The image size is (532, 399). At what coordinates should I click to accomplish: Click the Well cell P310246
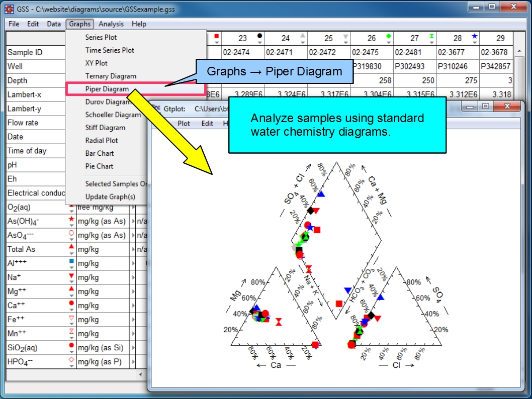pos(458,66)
